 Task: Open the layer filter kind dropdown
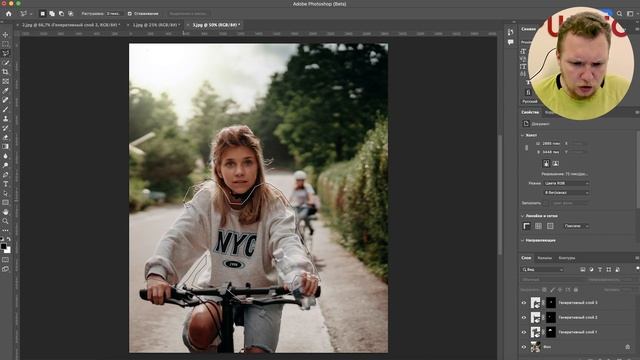coord(542,269)
